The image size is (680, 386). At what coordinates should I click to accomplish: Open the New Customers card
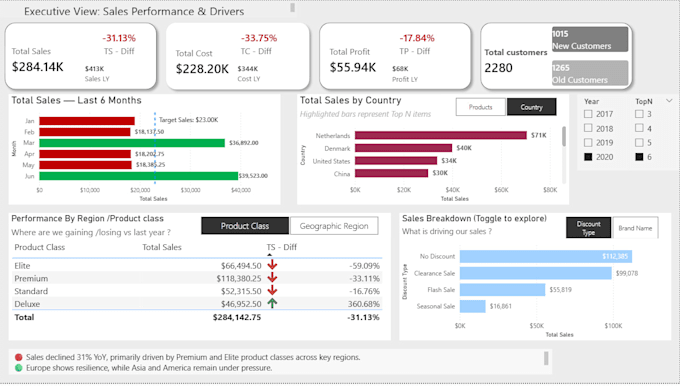coord(590,39)
